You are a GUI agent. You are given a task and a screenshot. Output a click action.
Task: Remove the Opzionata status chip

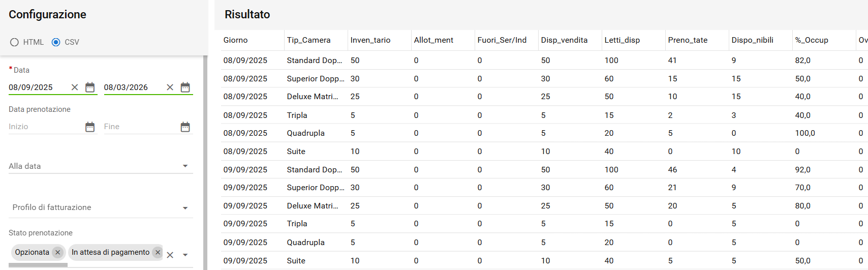(x=58, y=252)
